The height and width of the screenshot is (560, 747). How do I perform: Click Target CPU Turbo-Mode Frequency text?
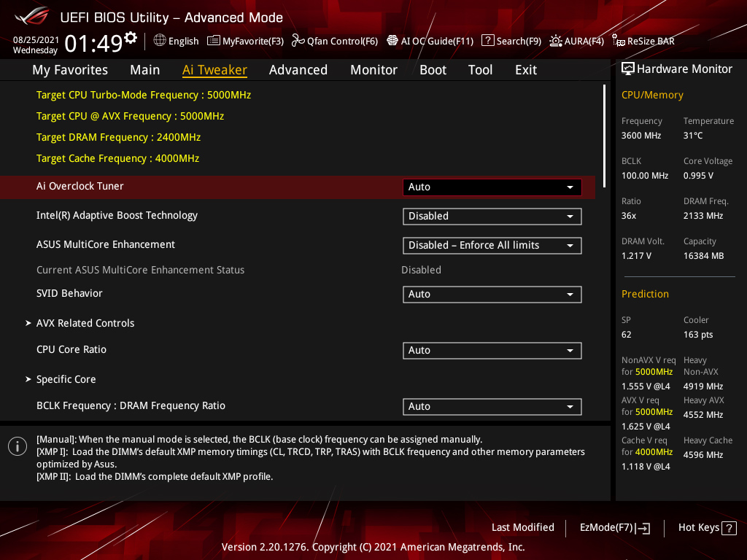[144, 96]
